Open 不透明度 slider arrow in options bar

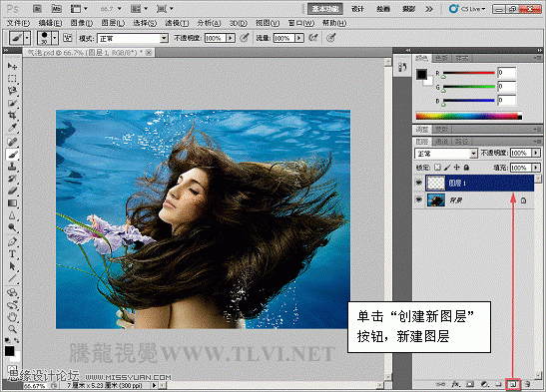pyautogui.click(x=231, y=38)
